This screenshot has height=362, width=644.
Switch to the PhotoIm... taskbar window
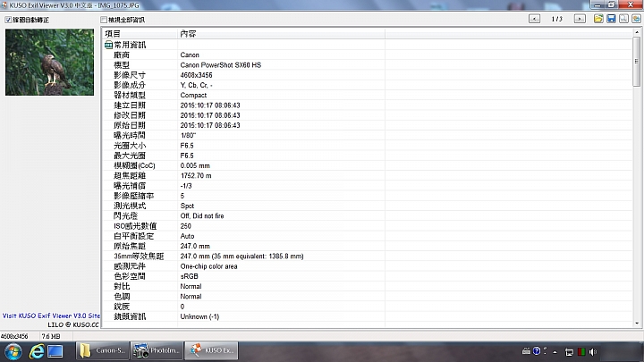coord(157,351)
